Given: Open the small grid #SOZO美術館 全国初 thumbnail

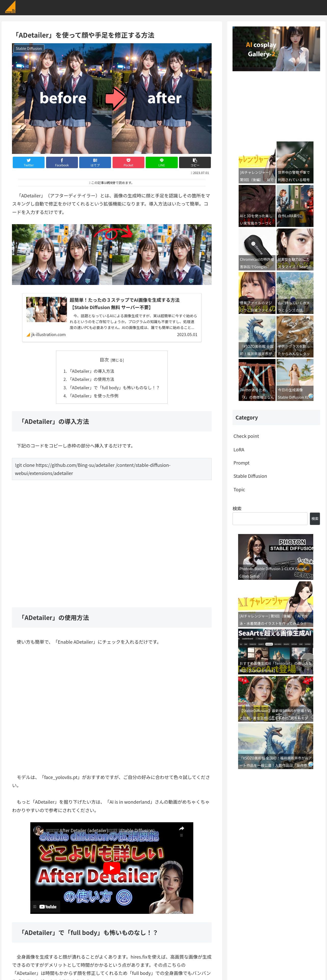Looking at the screenshot, I should coord(257,337).
